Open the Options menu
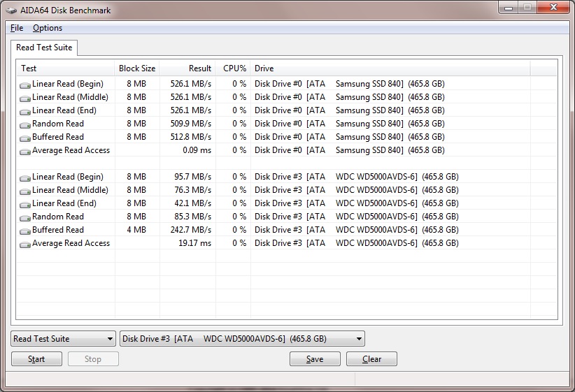Screen dimensions: 575x392 click(x=48, y=28)
